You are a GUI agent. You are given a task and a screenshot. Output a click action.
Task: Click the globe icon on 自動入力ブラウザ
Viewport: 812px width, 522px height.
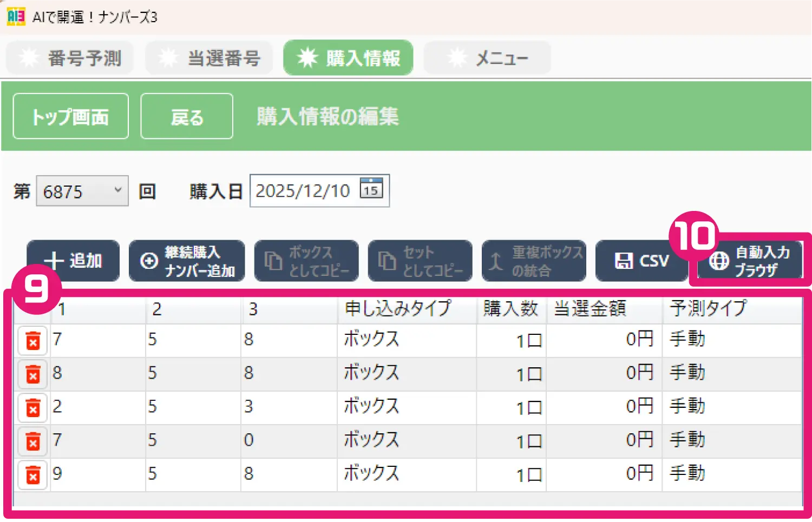tap(718, 261)
